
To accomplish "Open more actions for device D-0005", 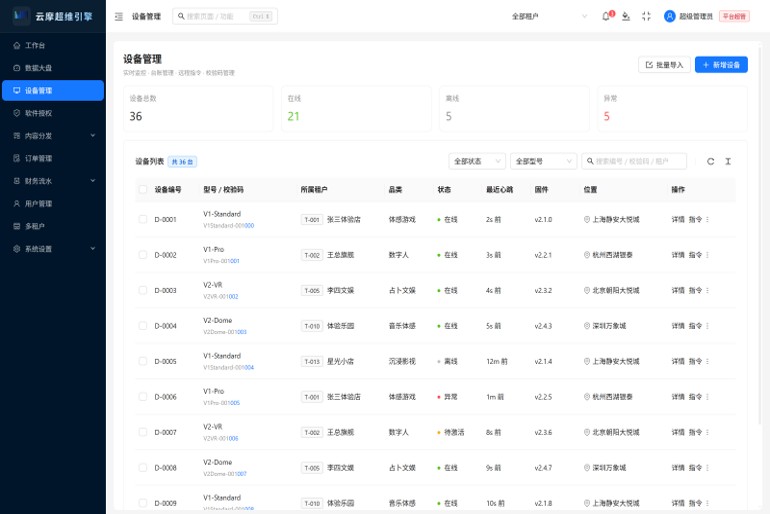I will tap(707, 361).
